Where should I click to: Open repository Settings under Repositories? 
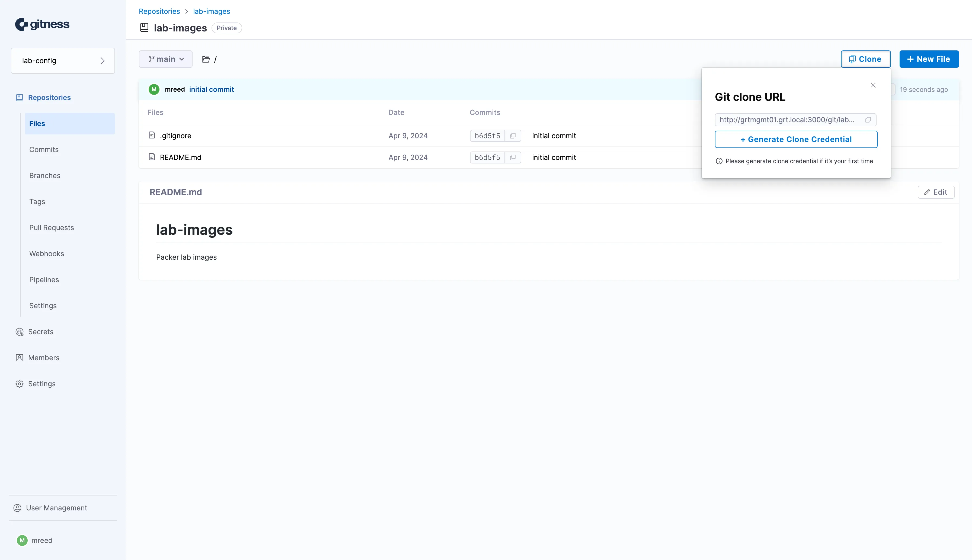click(43, 306)
